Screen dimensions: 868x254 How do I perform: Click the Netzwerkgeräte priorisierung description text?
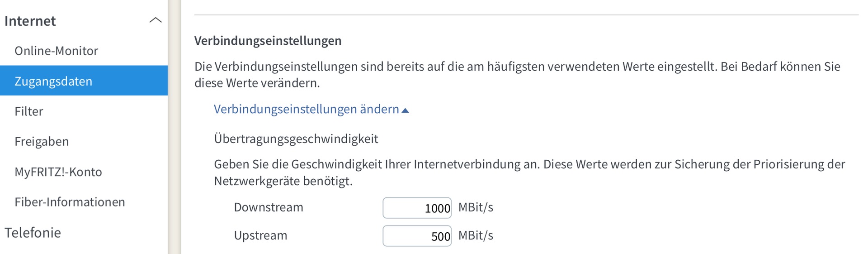point(529,173)
